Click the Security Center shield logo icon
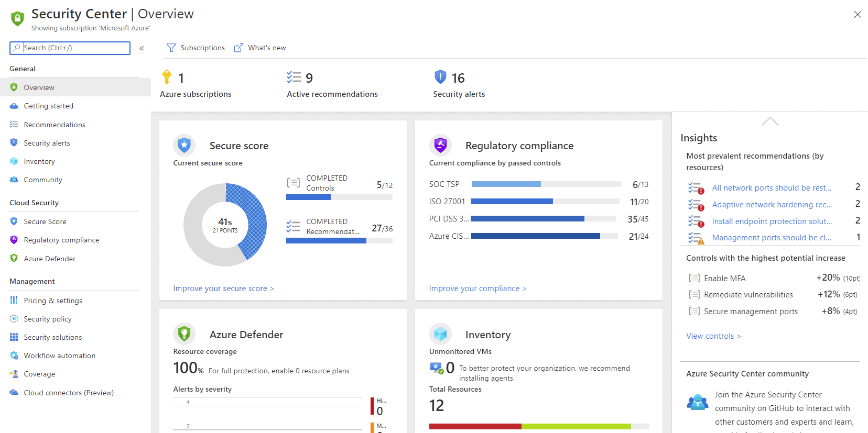 (17, 19)
